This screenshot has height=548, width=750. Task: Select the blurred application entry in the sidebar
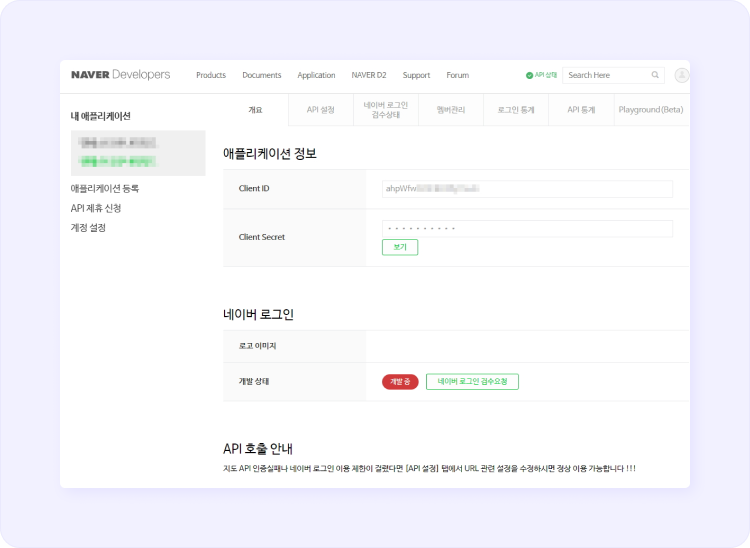[x=138, y=153]
